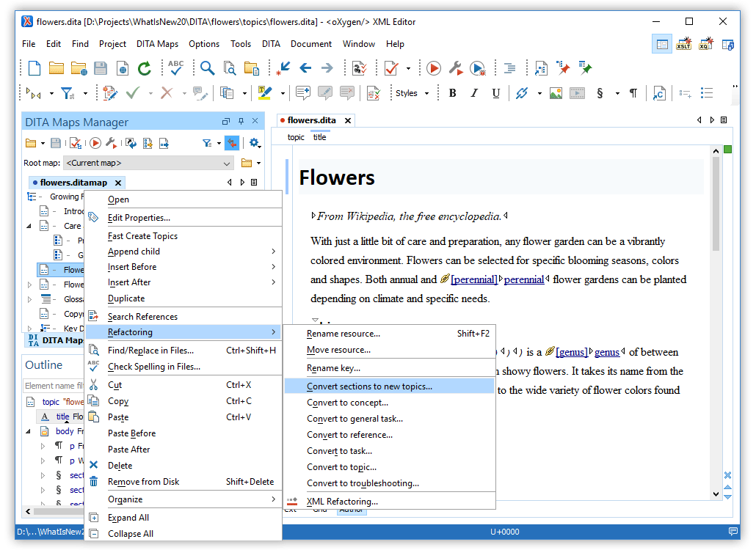Open the Insert Before submenu
The image size is (756, 550).
click(x=183, y=267)
